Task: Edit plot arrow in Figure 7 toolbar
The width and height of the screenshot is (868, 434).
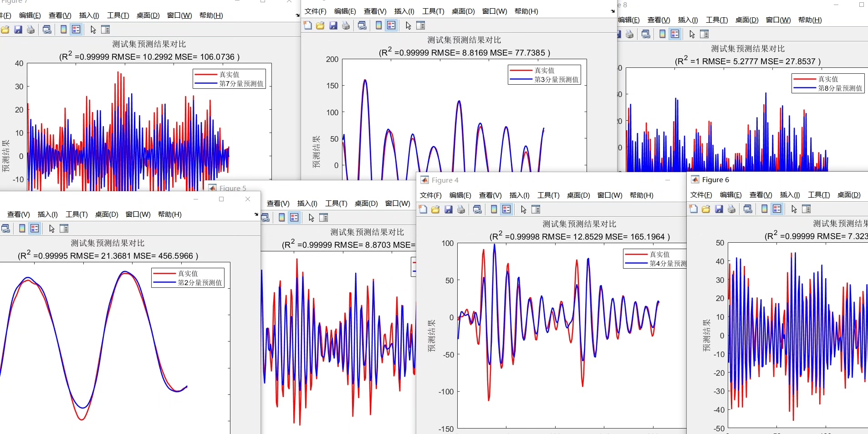Action: tap(93, 30)
